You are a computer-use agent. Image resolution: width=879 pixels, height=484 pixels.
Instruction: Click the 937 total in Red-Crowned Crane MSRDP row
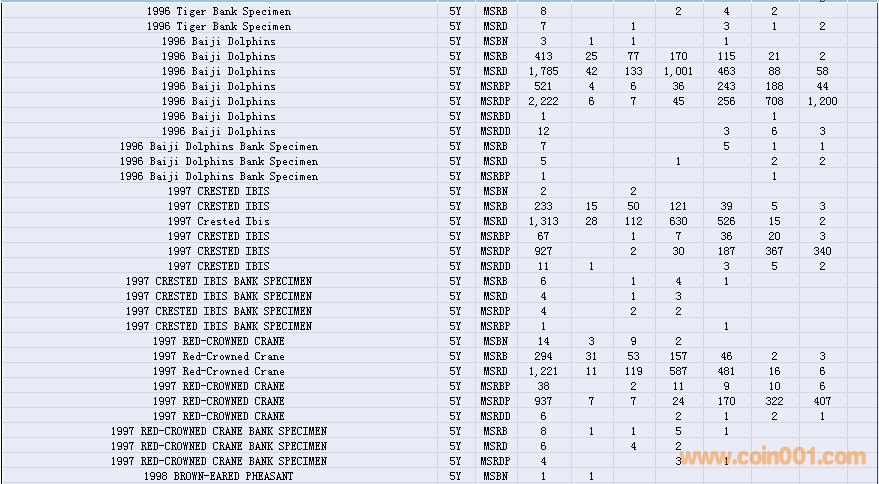click(543, 401)
